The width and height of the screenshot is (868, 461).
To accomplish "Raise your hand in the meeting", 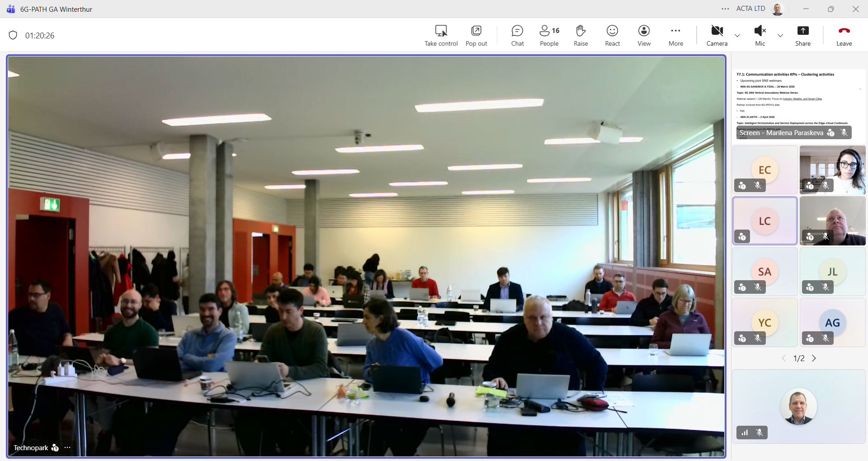I will pyautogui.click(x=581, y=36).
